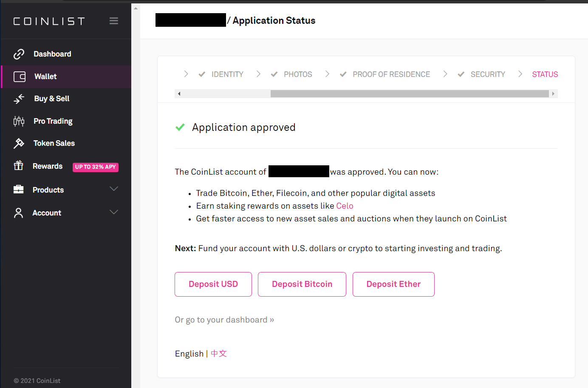The height and width of the screenshot is (388, 588).
Task: Click the Products briefcase icon
Action: 18,189
